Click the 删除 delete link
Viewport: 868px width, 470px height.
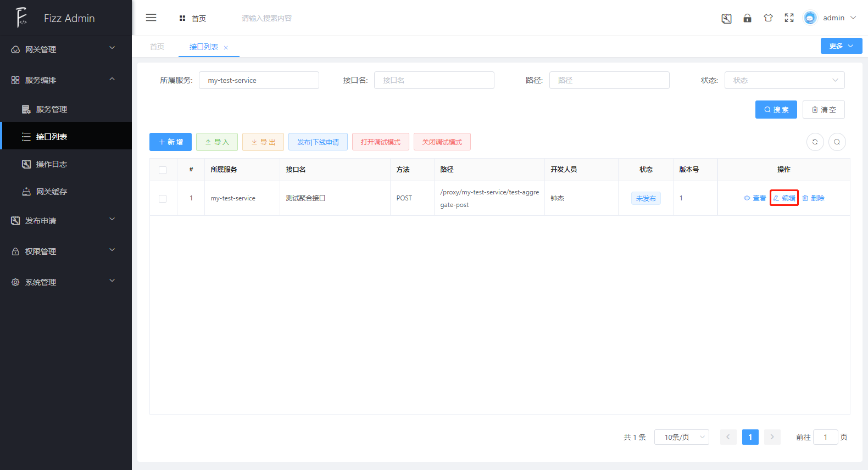pos(813,198)
